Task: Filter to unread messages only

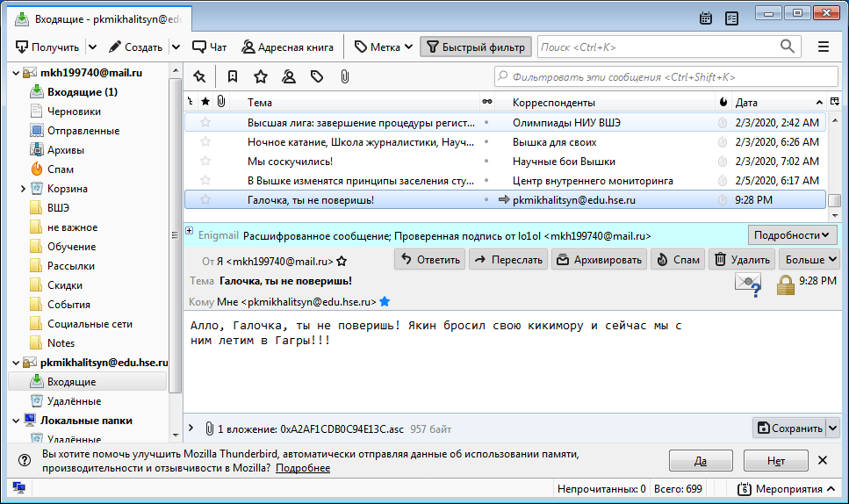Action: tap(233, 77)
